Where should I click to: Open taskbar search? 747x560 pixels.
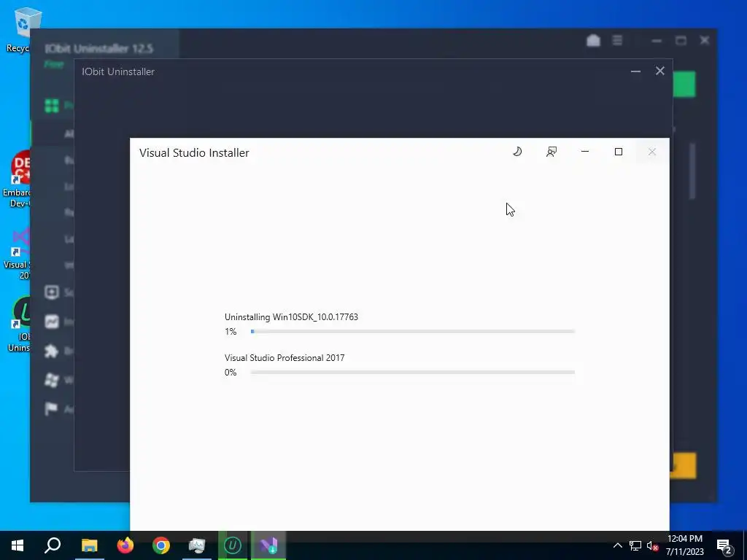tap(53, 545)
